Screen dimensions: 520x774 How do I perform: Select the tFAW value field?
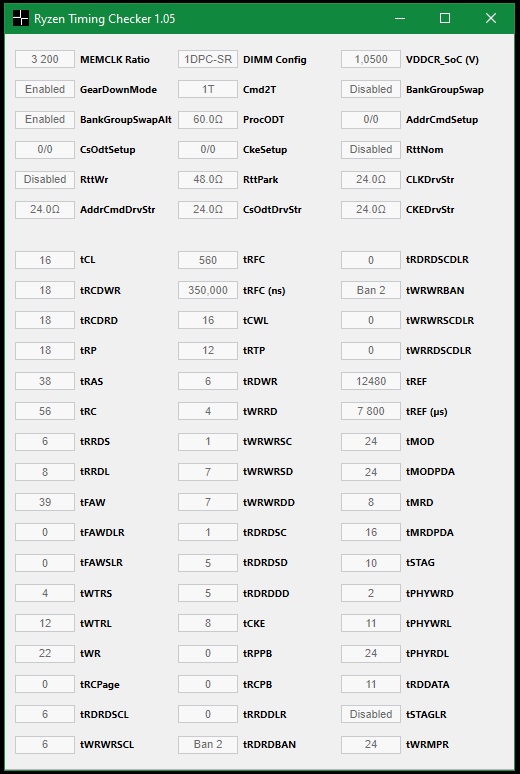tap(45, 502)
